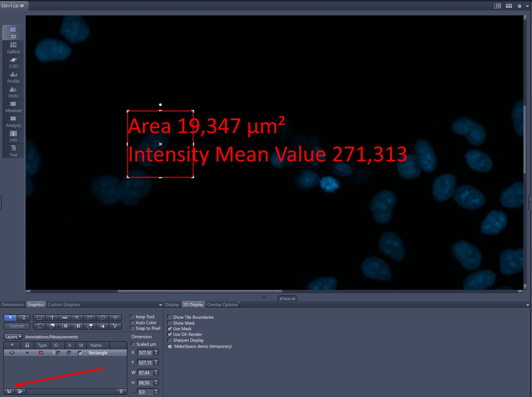Switch to Gallery view
Viewport: 532px width, 397px height.
click(x=13, y=47)
